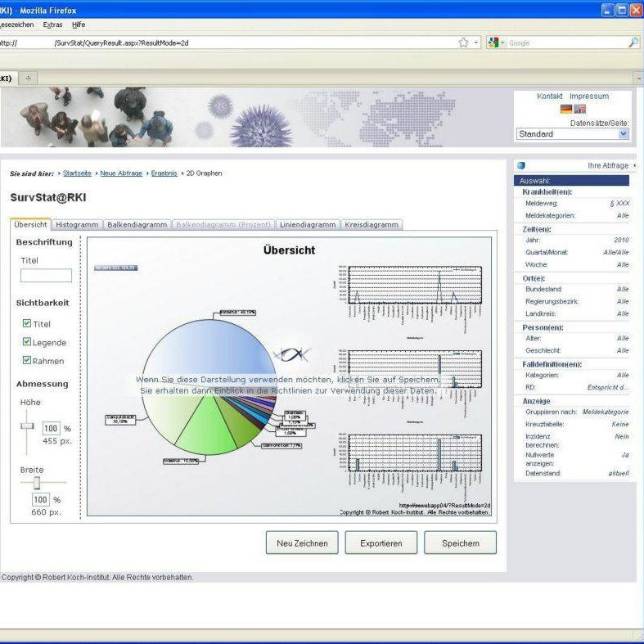Bookmark page with the star icon
644x644 pixels.
point(463,43)
